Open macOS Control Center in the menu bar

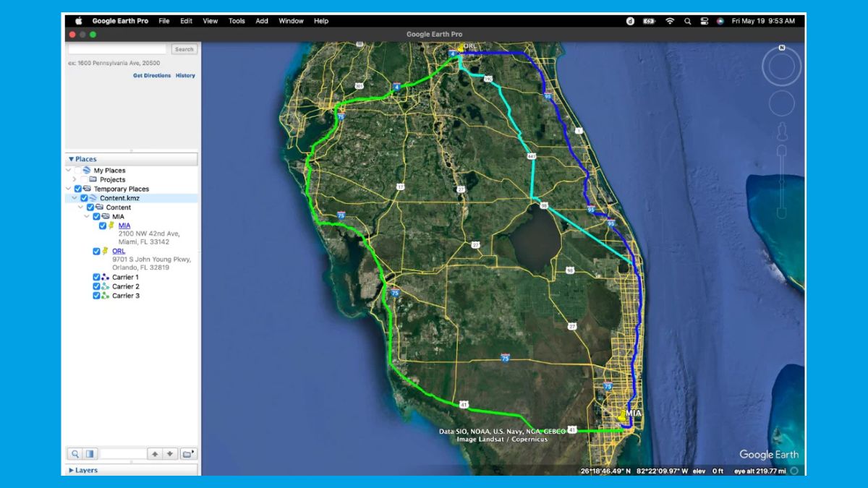coord(704,21)
